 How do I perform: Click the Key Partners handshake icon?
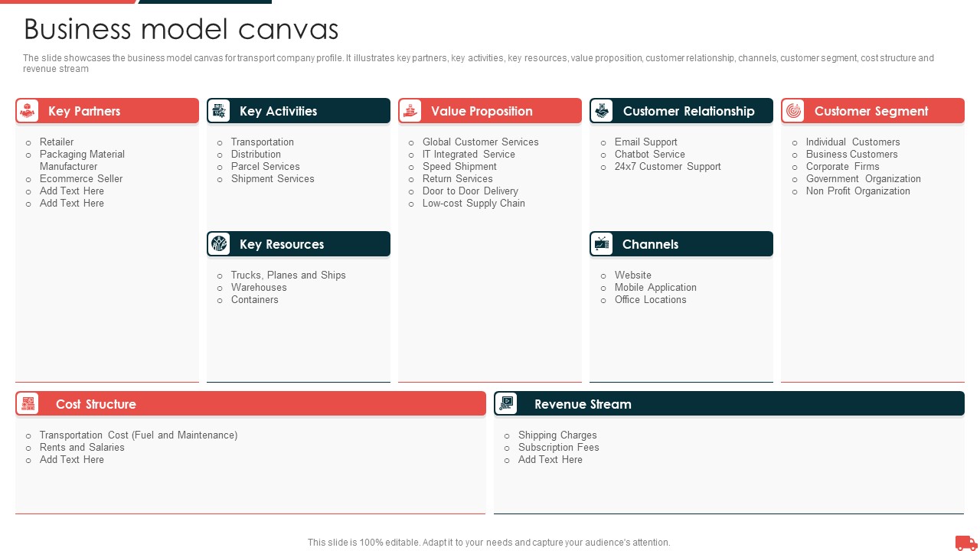(28, 111)
